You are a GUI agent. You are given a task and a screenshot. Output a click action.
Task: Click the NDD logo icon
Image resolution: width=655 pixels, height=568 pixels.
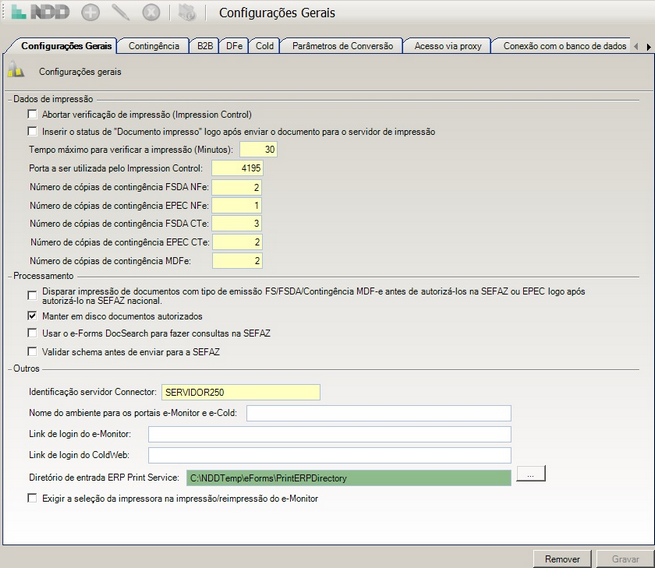coord(38,13)
